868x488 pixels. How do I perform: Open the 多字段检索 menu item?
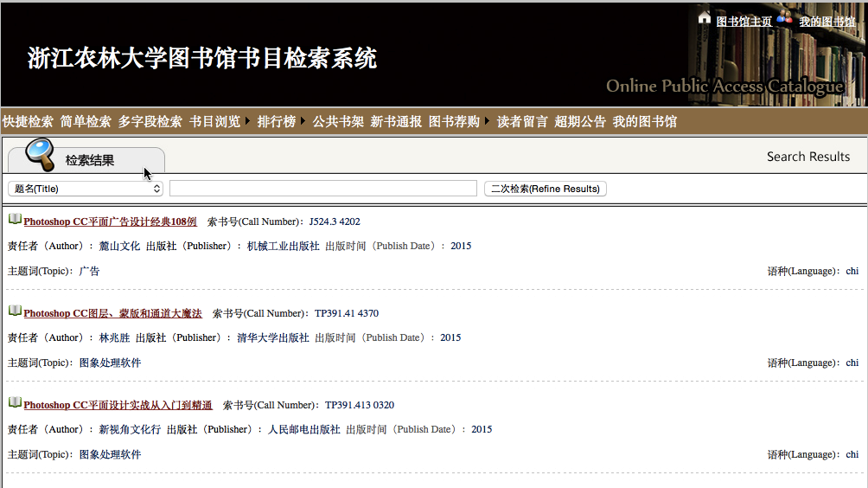point(150,122)
